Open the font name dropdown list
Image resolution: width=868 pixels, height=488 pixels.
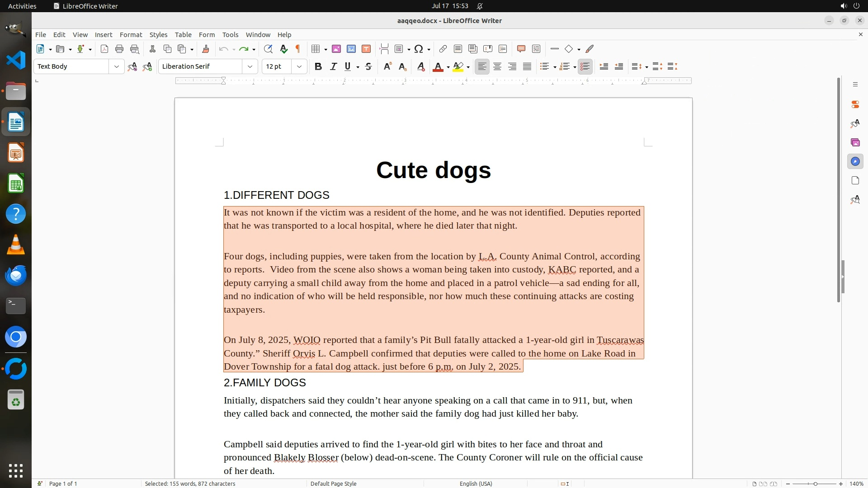(x=250, y=66)
